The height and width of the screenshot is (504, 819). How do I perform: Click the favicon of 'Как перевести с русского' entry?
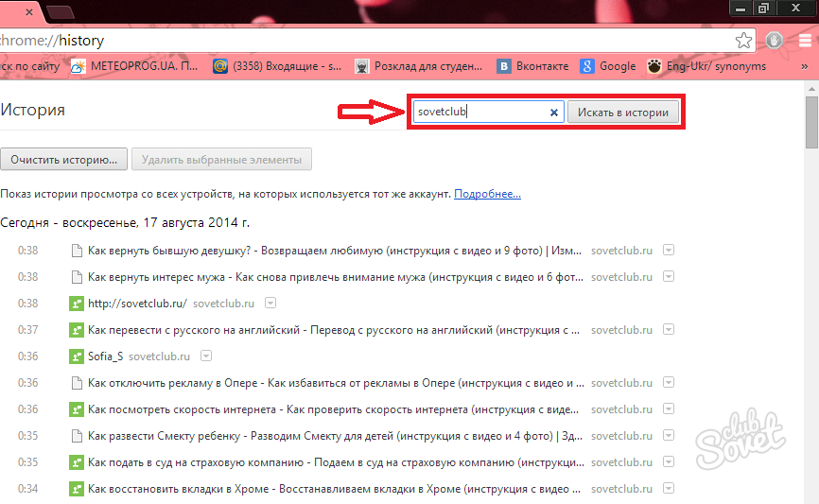click(77, 330)
